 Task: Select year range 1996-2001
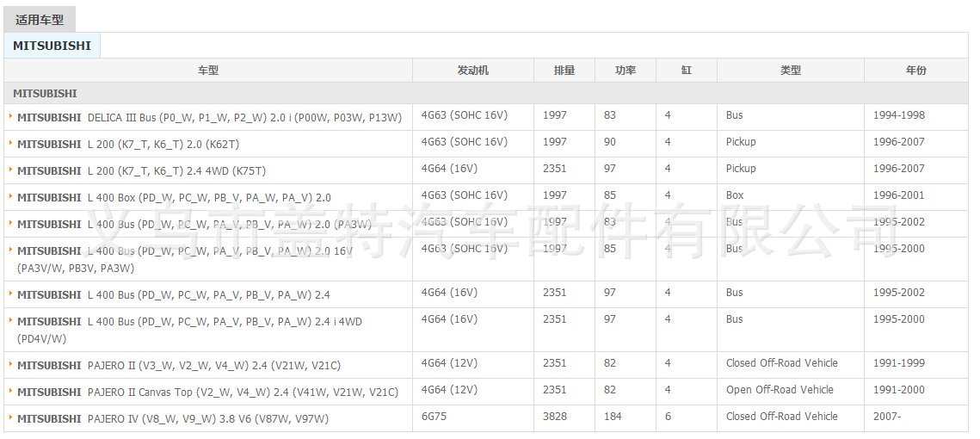[899, 195]
